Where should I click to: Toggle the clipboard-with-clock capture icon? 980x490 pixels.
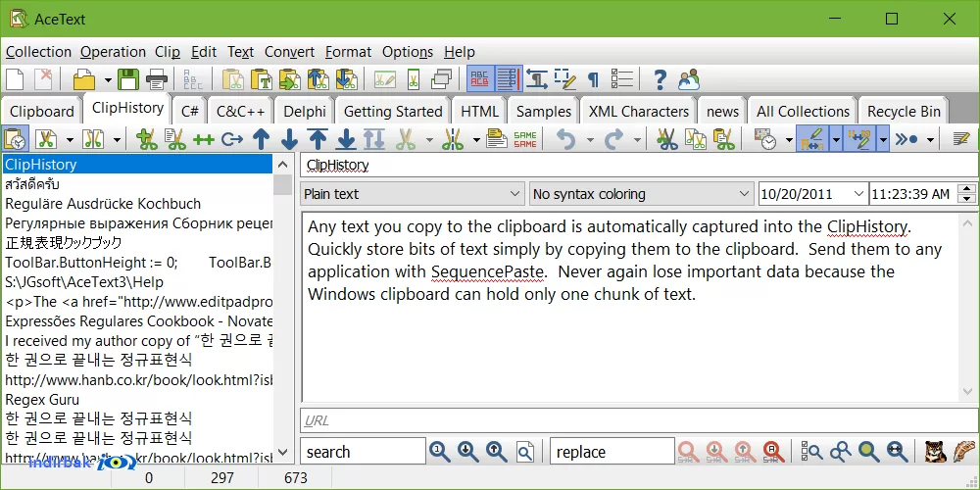click(x=15, y=139)
